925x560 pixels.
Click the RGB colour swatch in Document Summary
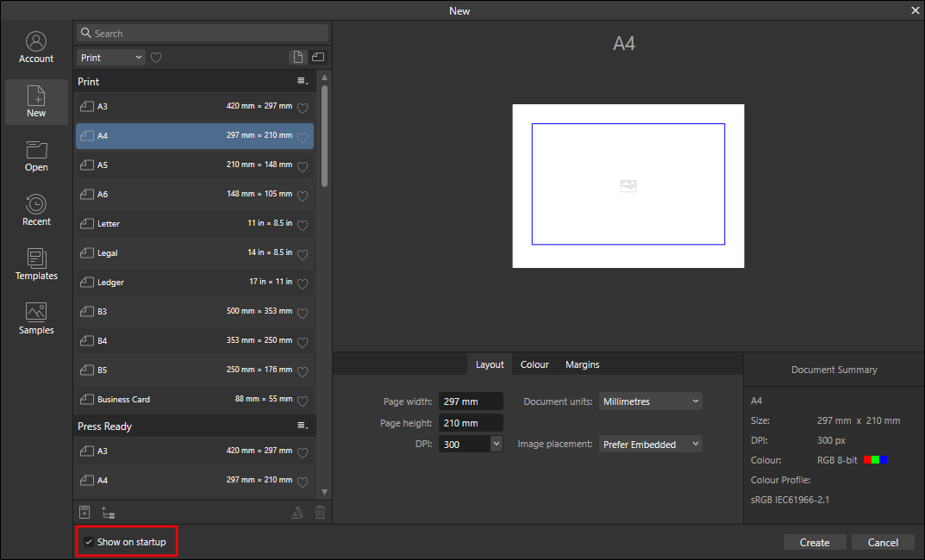pos(875,460)
